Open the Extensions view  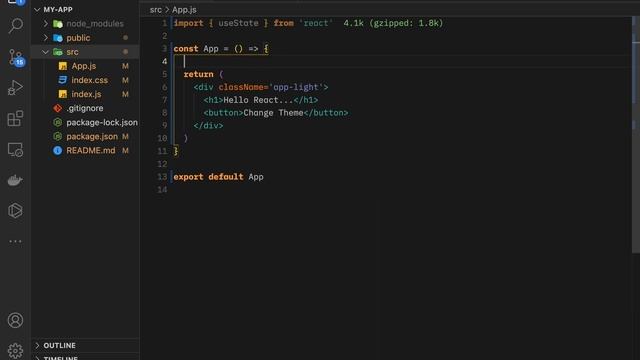tap(16, 118)
